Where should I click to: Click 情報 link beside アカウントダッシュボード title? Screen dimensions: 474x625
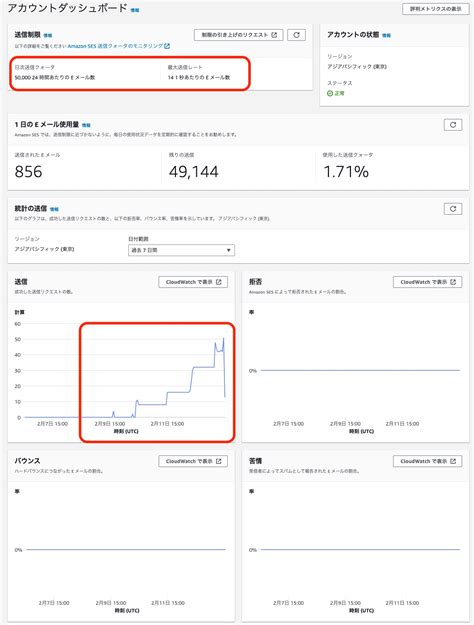[135, 10]
